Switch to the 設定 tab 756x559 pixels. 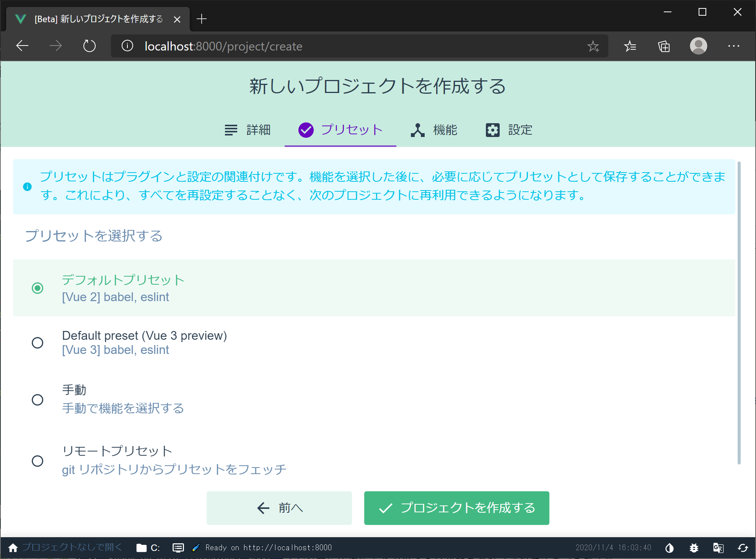point(508,130)
